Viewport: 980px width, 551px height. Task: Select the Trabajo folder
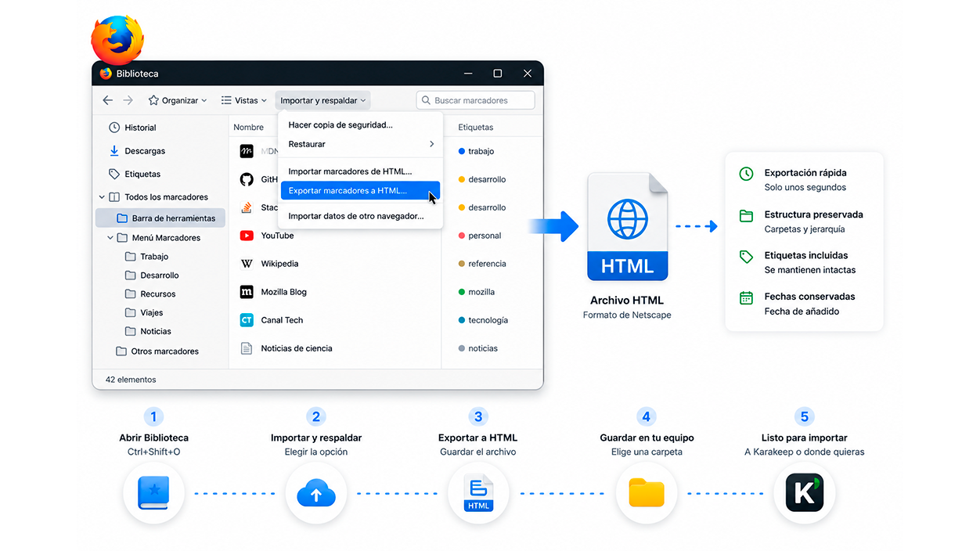click(x=146, y=257)
